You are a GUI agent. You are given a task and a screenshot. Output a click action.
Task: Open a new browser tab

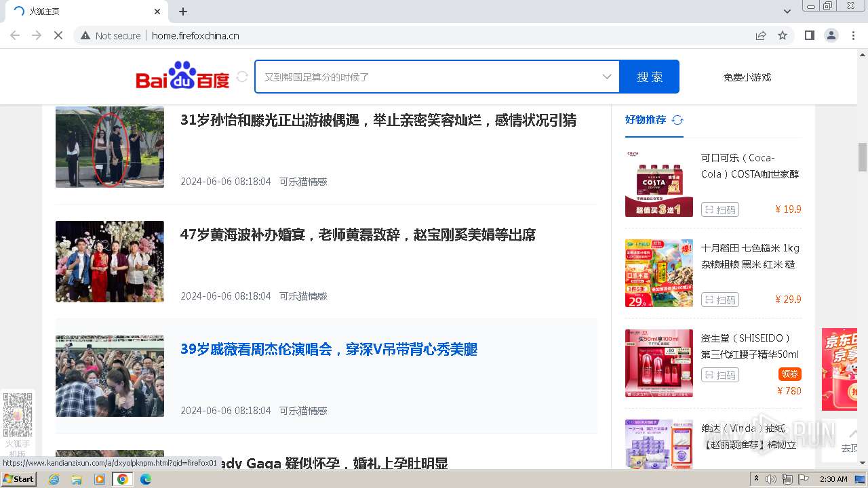pyautogui.click(x=183, y=12)
